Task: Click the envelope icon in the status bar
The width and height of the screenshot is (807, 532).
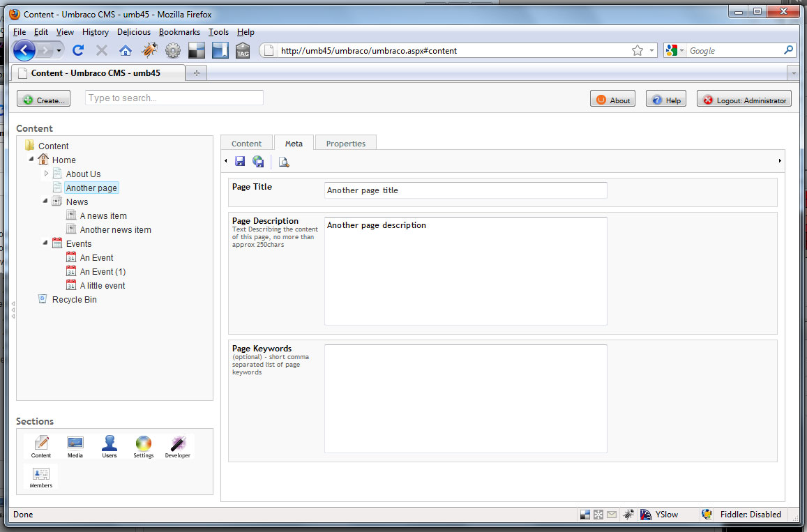Action: point(612,515)
